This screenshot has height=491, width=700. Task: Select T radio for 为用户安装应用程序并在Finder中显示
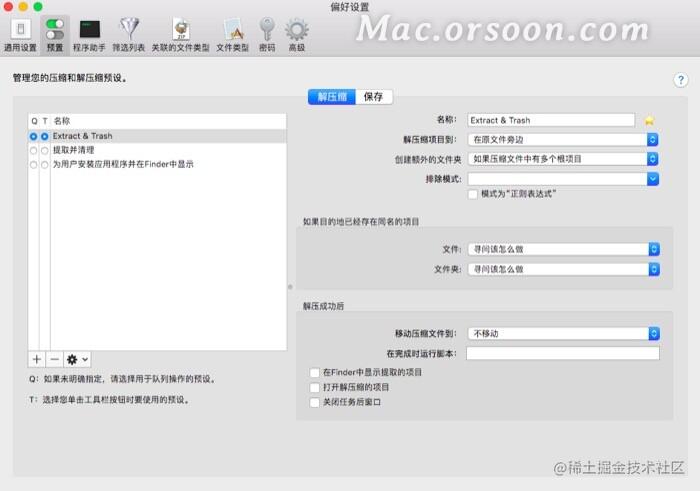pos(45,165)
